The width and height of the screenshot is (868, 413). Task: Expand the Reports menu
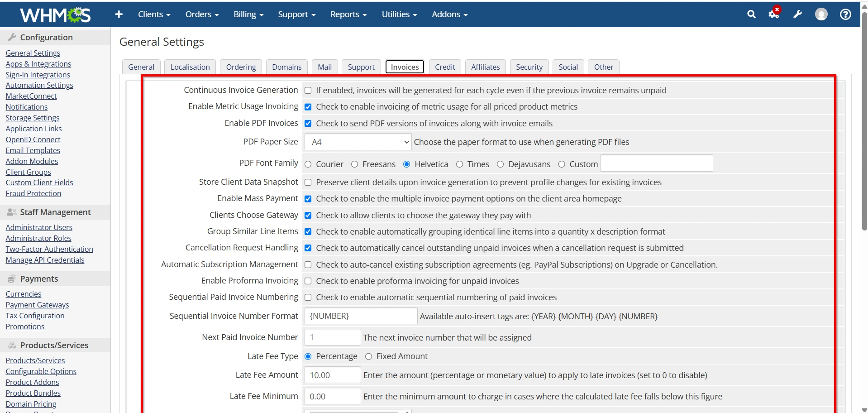click(x=348, y=14)
